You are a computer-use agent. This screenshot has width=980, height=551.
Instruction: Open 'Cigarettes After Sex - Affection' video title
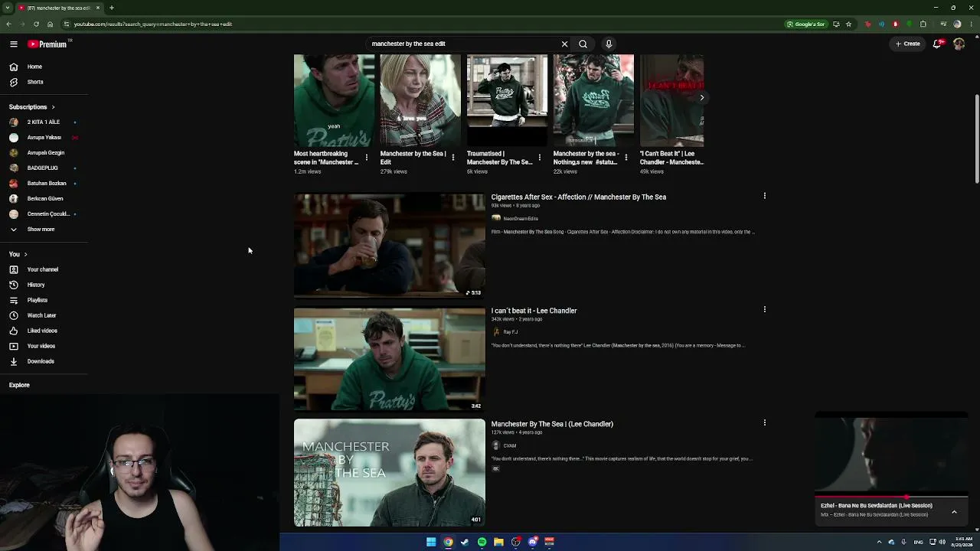click(579, 197)
